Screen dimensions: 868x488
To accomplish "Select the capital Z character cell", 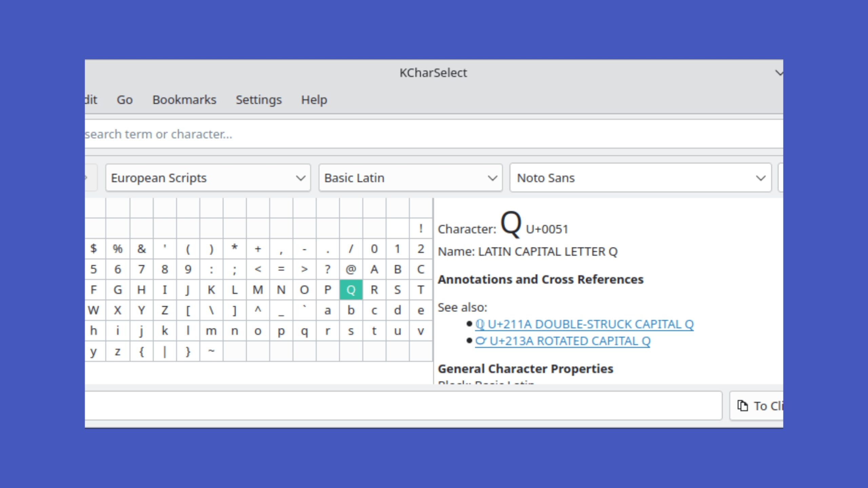I will [164, 310].
